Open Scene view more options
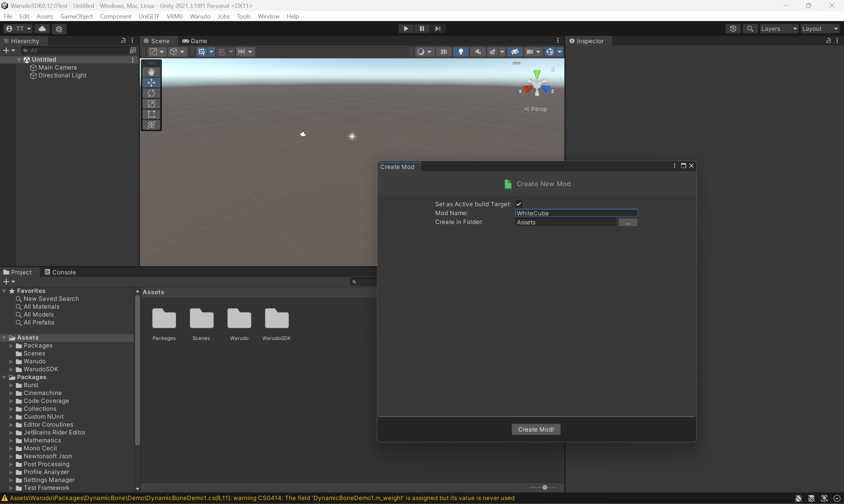Screen dimensions: 844x504 click(558, 41)
